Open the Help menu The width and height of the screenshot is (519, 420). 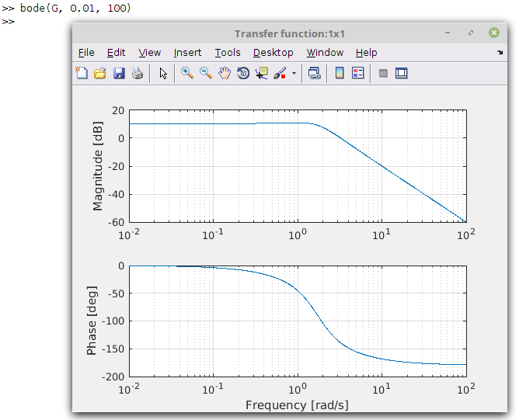(x=366, y=53)
